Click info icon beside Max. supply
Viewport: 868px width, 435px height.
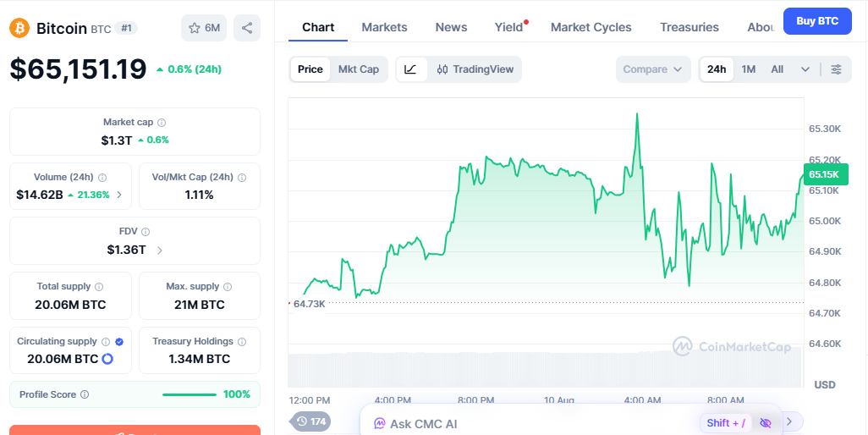[x=228, y=287]
